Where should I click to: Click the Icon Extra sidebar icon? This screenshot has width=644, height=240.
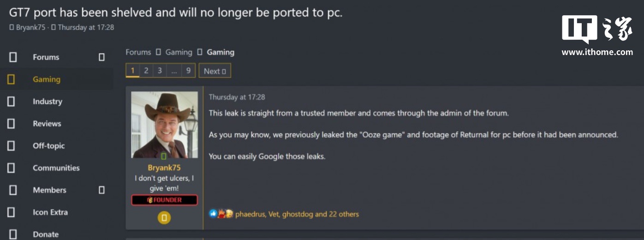coord(11,212)
